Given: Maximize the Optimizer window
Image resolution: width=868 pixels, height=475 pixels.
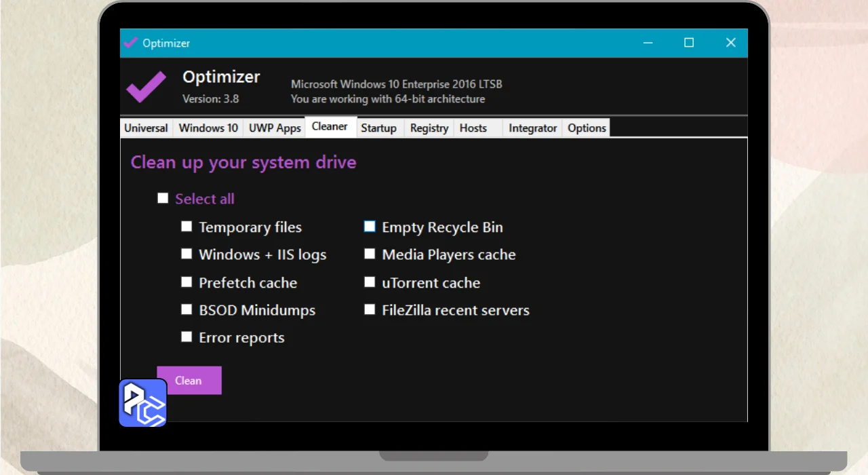Looking at the screenshot, I should click(689, 43).
